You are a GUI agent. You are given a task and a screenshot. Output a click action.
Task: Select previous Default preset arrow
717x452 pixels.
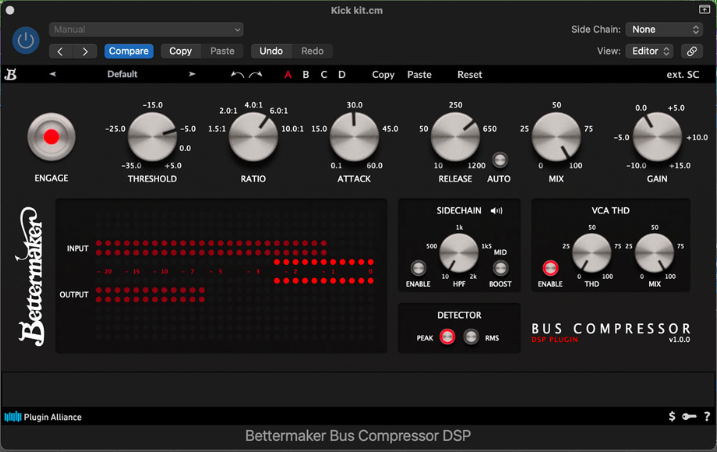[x=53, y=74]
